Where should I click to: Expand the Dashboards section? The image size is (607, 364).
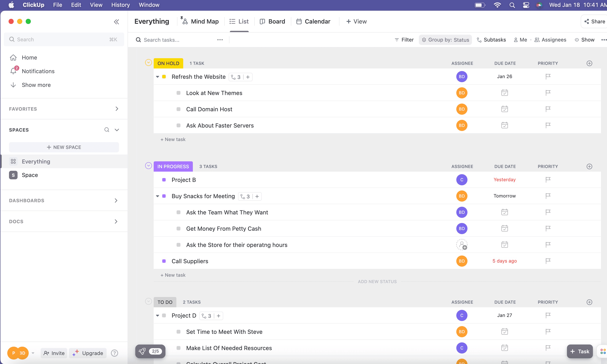pyautogui.click(x=116, y=200)
